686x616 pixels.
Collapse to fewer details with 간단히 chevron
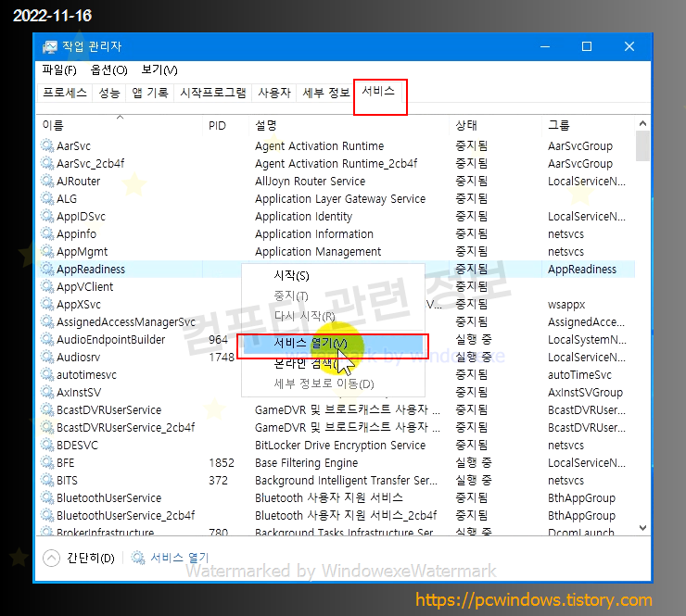tap(51, 558)
